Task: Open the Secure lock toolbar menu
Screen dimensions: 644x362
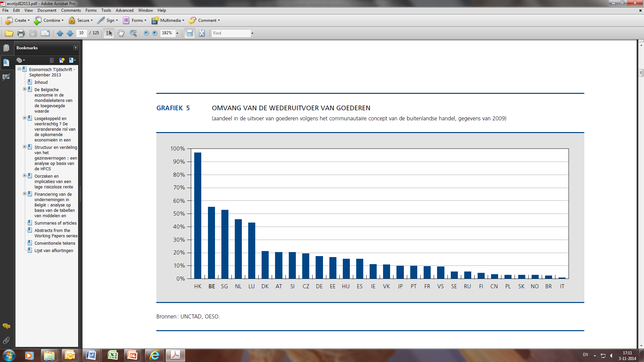Action: [80, 20]
